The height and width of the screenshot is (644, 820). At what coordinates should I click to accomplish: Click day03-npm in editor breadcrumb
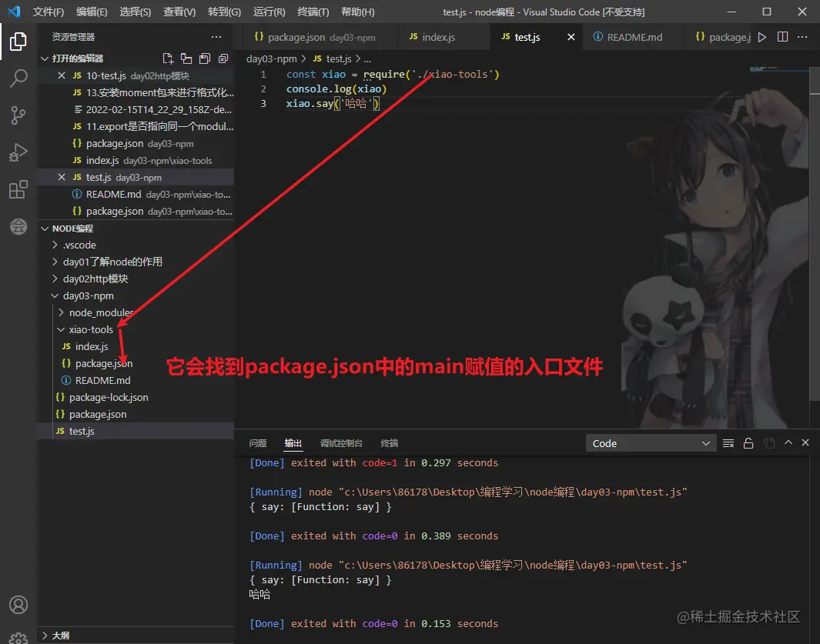pyautogui.click(x=272, y=59)
